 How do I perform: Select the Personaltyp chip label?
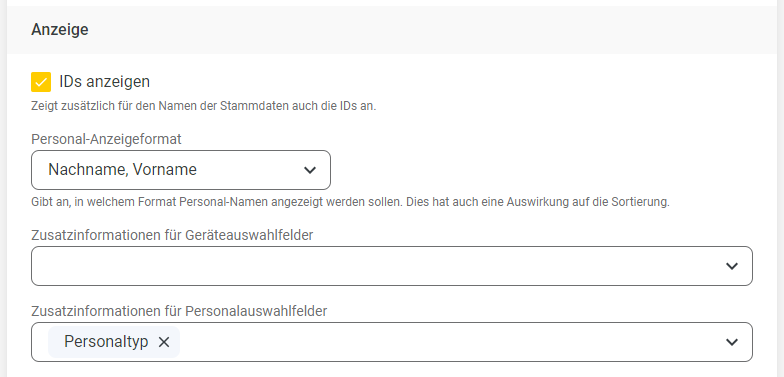click(x=106, y=342)
